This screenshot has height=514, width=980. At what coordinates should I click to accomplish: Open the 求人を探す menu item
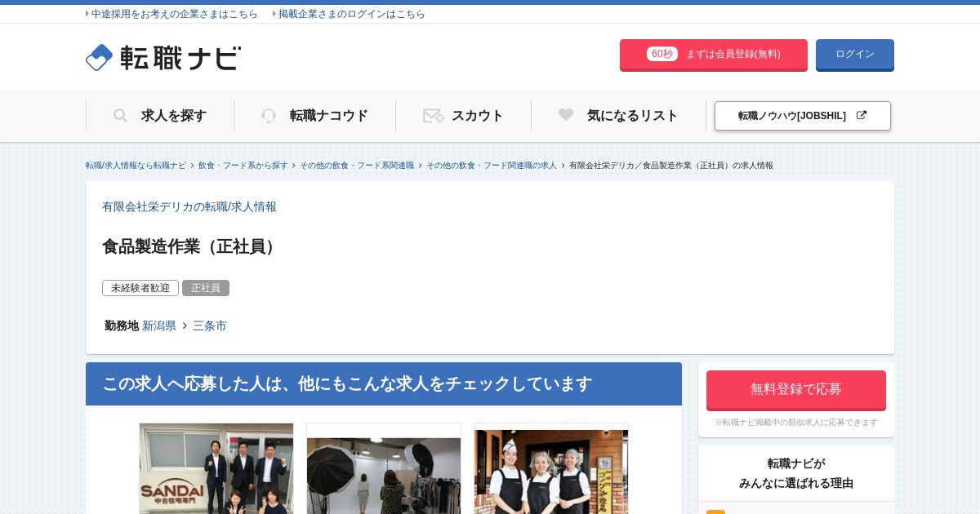[x=160, y=116]
